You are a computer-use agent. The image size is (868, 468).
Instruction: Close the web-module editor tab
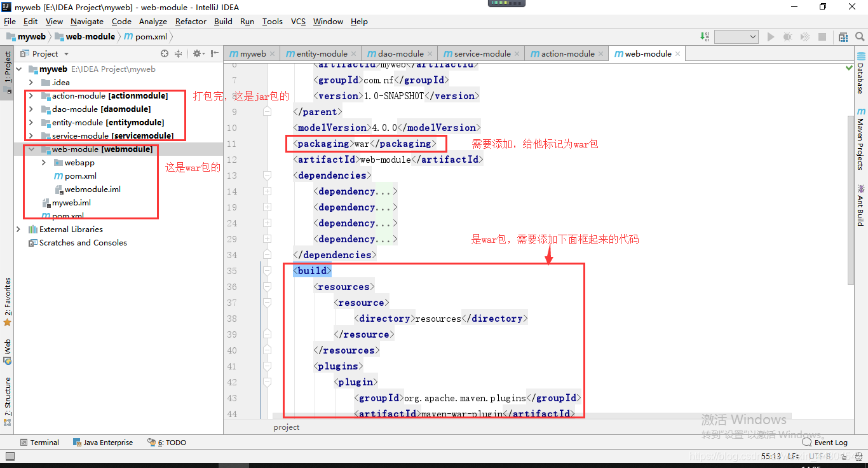click(677, 54)
